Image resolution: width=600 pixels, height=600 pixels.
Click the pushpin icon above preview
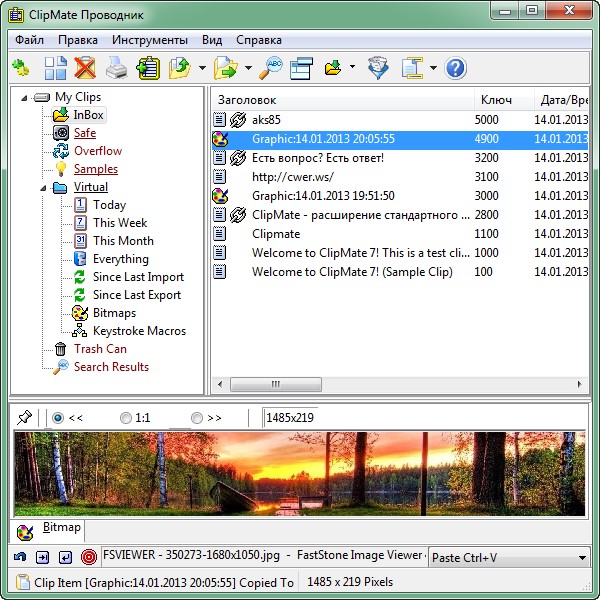point(24,417)
